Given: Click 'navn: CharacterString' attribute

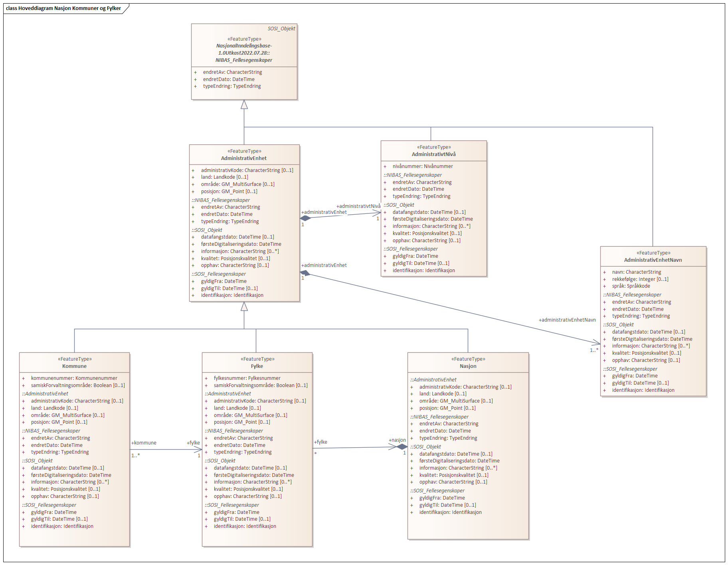Looking at the screenshot, I should coord(637,272).
